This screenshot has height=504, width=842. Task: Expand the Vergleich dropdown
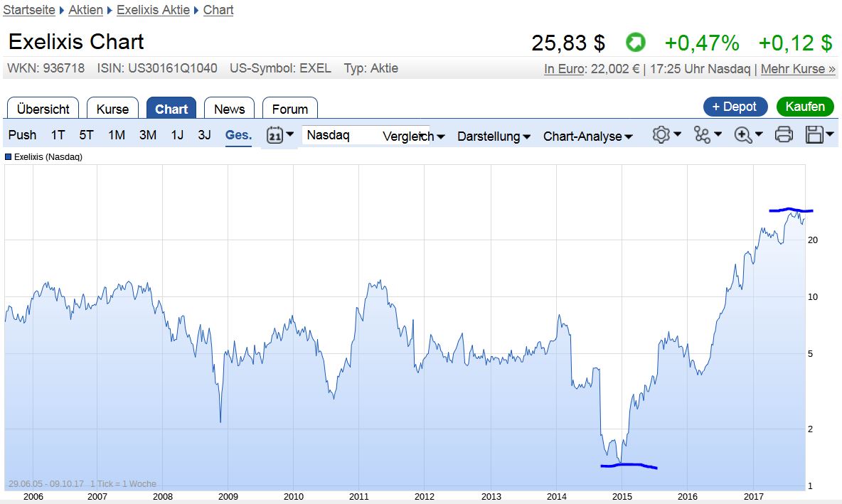click(x=413, y=136)
